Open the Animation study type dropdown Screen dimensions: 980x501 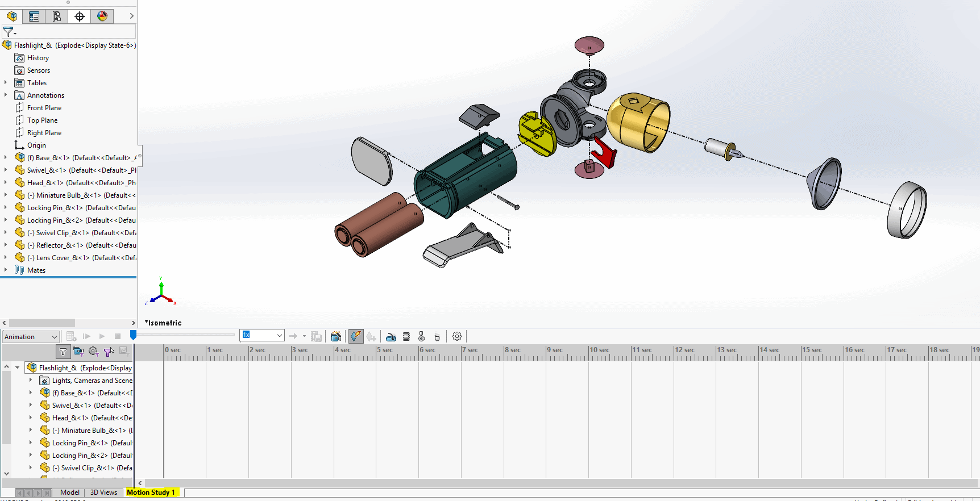coord(31,337)
